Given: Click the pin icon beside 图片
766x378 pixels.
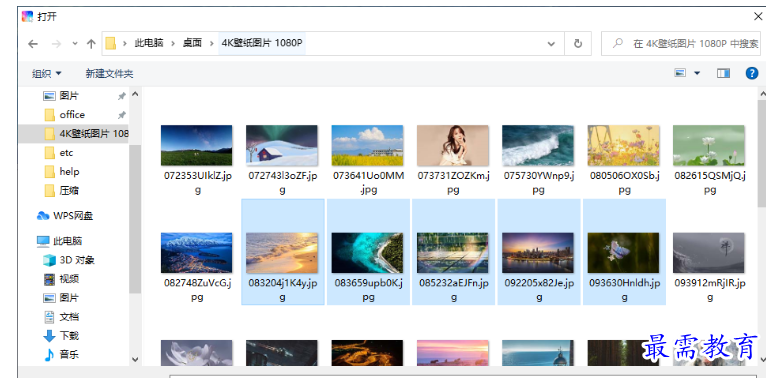Looking at the screenshot, I should pyautogui.click(x=122, y=96).
